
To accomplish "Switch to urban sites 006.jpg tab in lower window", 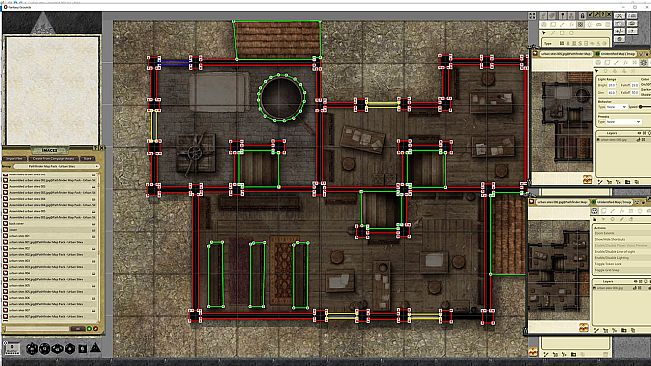I will coord(562,202).
